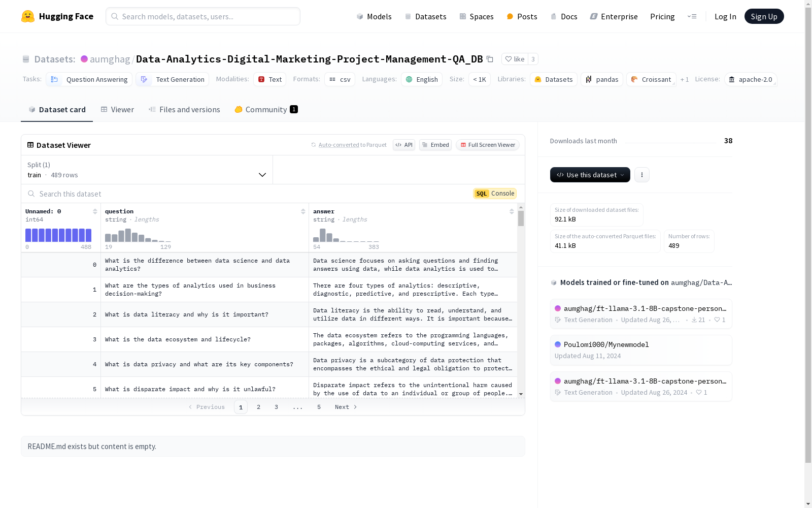Click the Question Answering task icon
812x508 pixels.
click(54, 79)
